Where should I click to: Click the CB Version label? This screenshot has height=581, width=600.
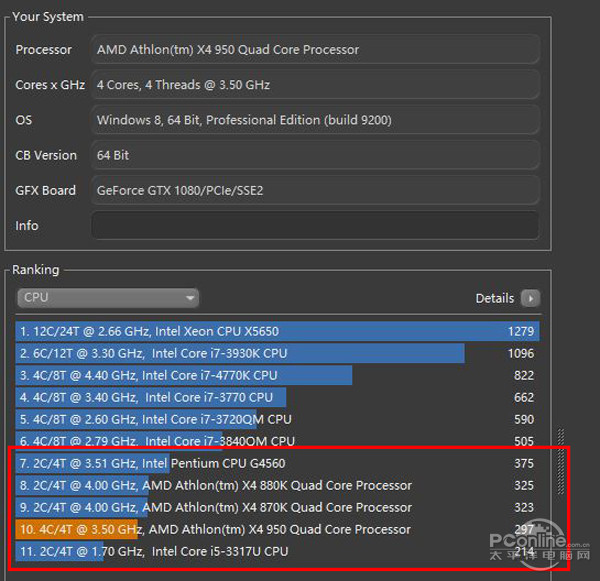tap(46, 155)
